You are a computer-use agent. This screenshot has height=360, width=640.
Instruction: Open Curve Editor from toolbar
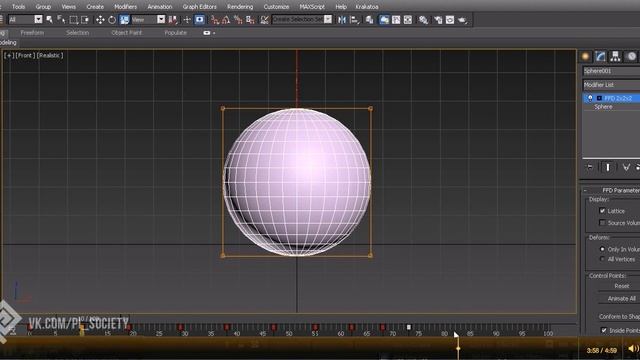(396, 20)
